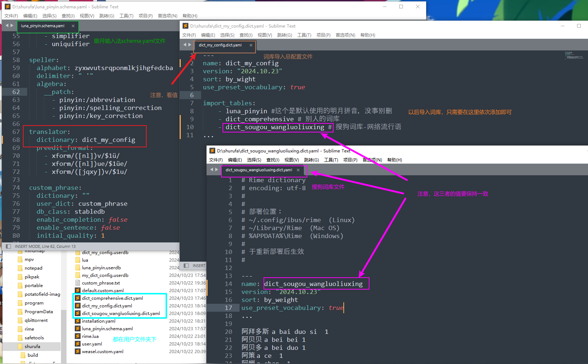
Task: Open 首选项(N) menu in luna_pinyin window
Action: pyautogui.click(x=167, y=16)
